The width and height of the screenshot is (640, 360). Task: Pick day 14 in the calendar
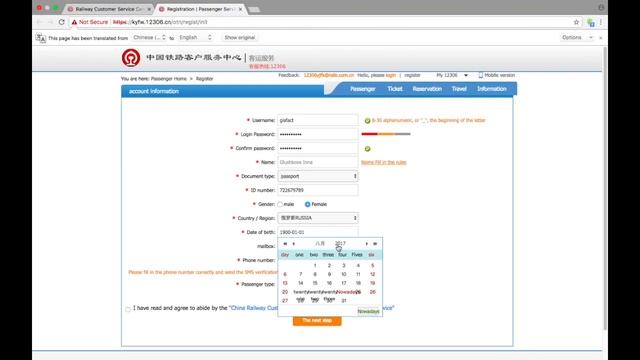pos(300,283)
